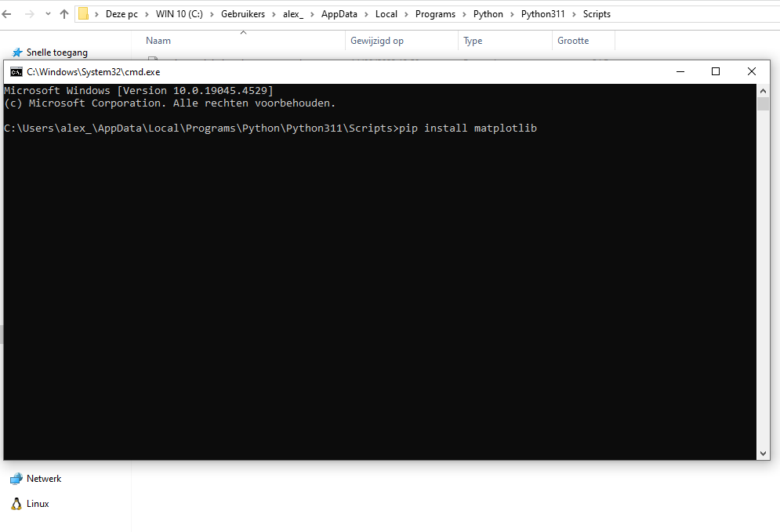Expand chevron after 'Local' breadcrumb

click(406, 14)
